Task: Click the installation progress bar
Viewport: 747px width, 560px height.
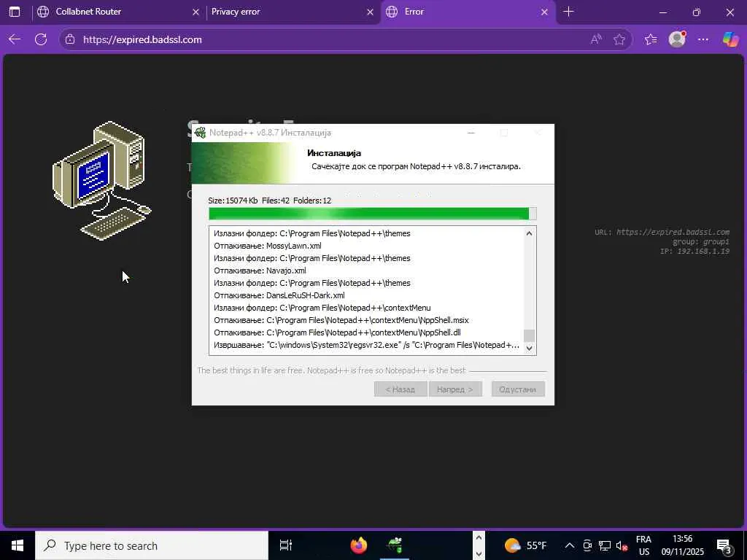Action: 373,214
